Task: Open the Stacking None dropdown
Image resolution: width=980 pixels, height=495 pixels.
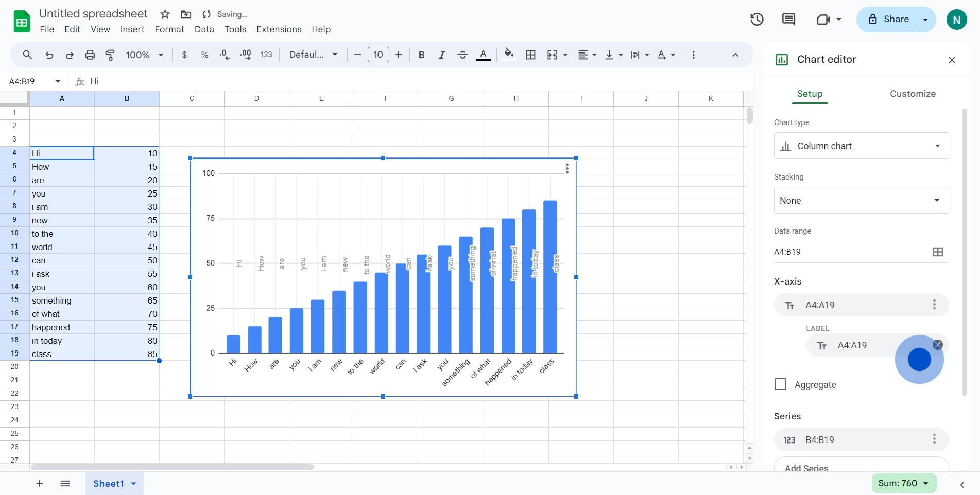Action: [861, 201]
